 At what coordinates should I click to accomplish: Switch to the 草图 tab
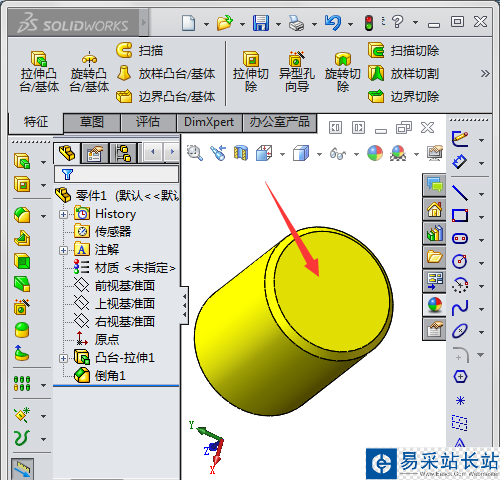pyautogui.click(x=92, y=122)
